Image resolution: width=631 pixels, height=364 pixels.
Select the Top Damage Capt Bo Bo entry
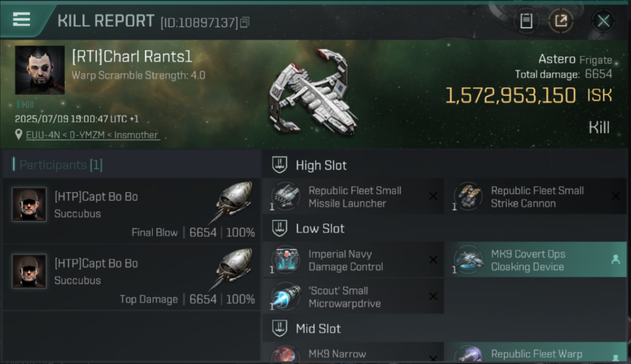132,277
